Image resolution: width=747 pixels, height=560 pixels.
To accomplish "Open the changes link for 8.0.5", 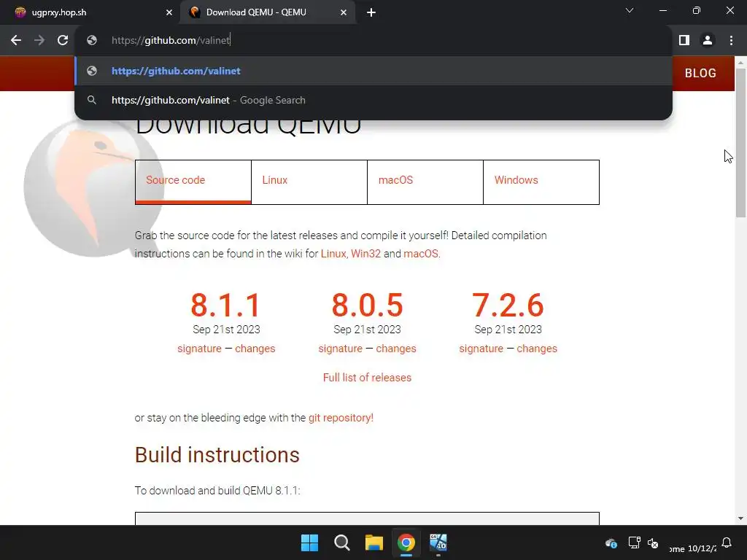I will point(396,349).
